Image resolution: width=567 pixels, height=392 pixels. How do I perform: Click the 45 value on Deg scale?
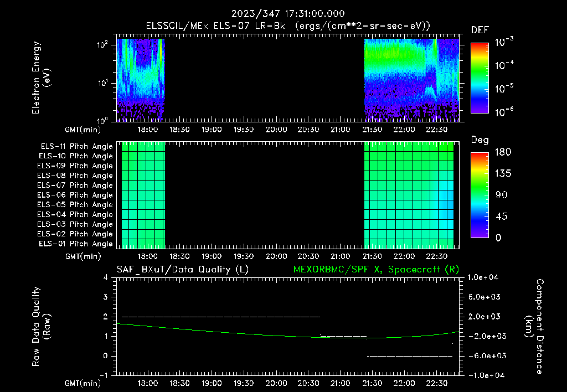tap(502, 216)
